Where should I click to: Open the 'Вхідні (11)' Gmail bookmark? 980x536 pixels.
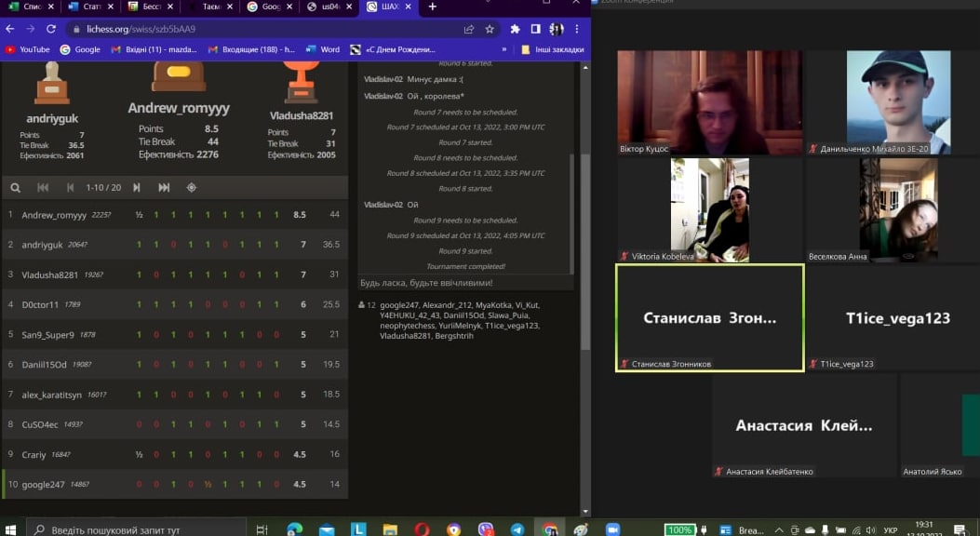[x=154, y=49]
